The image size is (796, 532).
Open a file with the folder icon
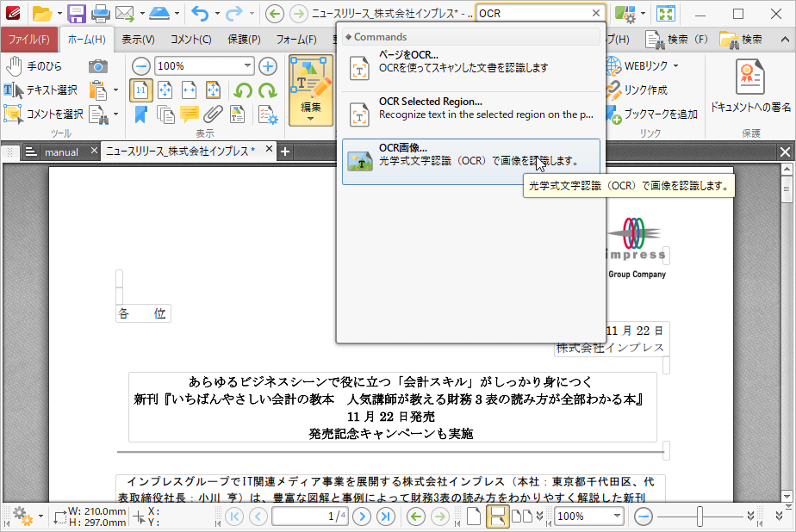pyautogui.click(x=41, y=14)
